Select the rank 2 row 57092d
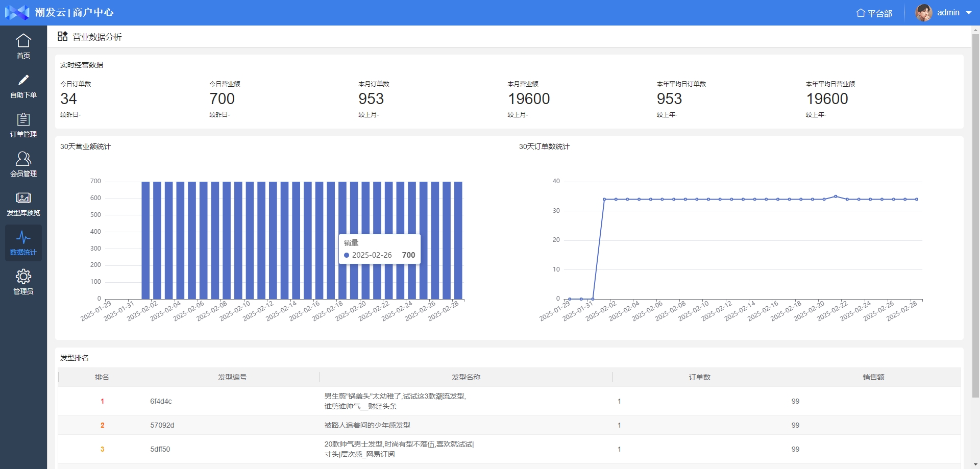This screenshot has width=980, height=469. click(162, 425)
